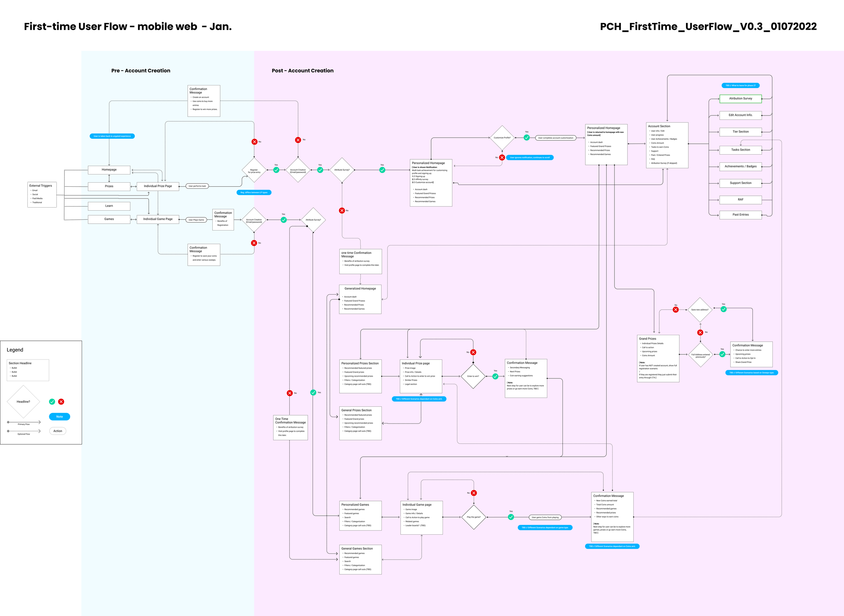Select the User gains Coins from playing pill

[545, 517]
